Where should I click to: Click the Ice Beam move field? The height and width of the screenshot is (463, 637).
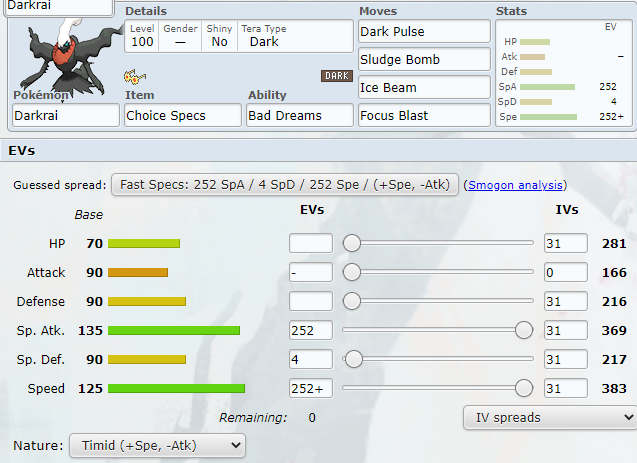(x=424, y=87)
